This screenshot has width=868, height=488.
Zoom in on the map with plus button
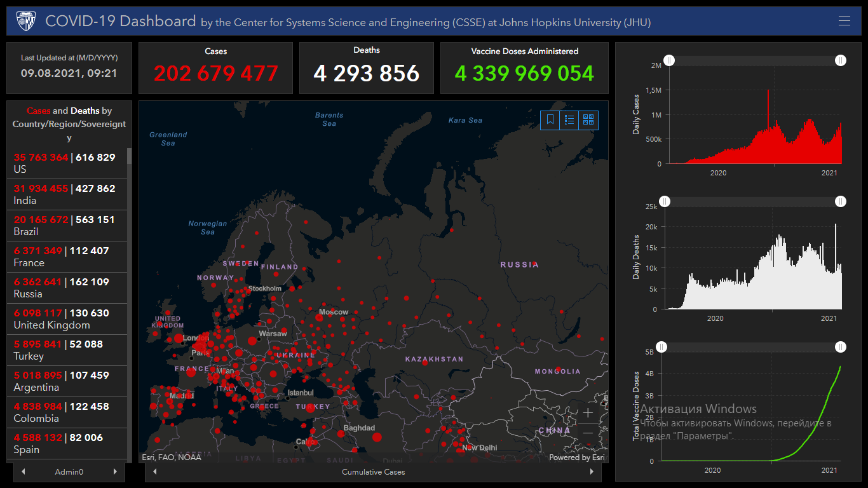tap(588, 413)
